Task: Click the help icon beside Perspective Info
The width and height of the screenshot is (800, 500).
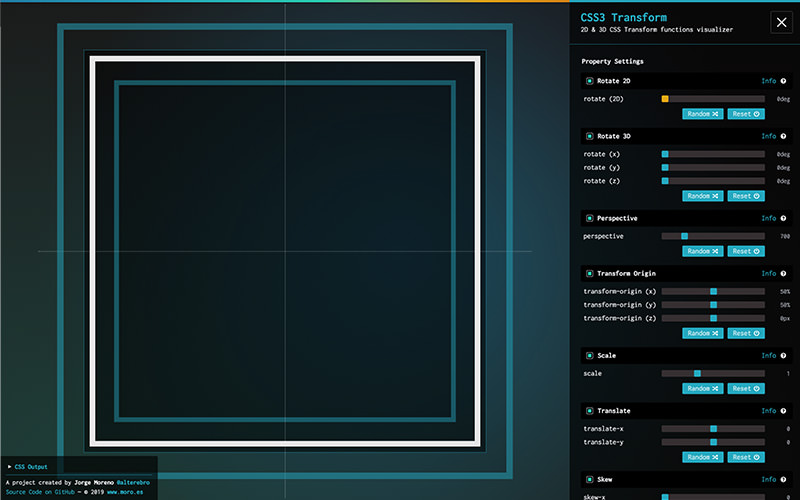Action: point(783,218)
